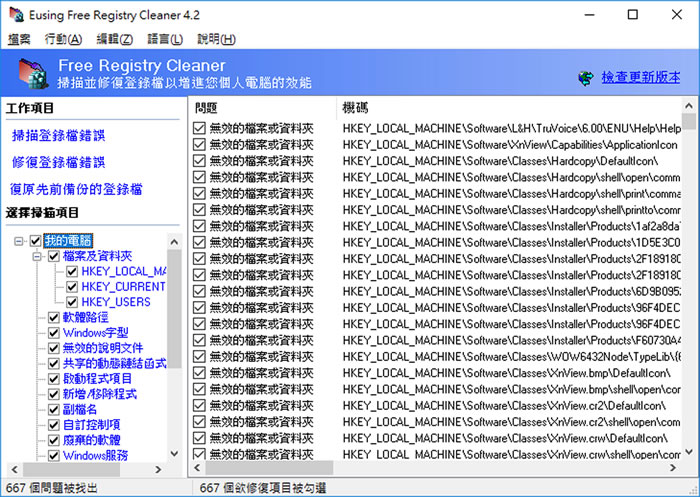Screen dimensions: 700x497
Task: Open the 說明(H) menu
Action: (216, 39)
